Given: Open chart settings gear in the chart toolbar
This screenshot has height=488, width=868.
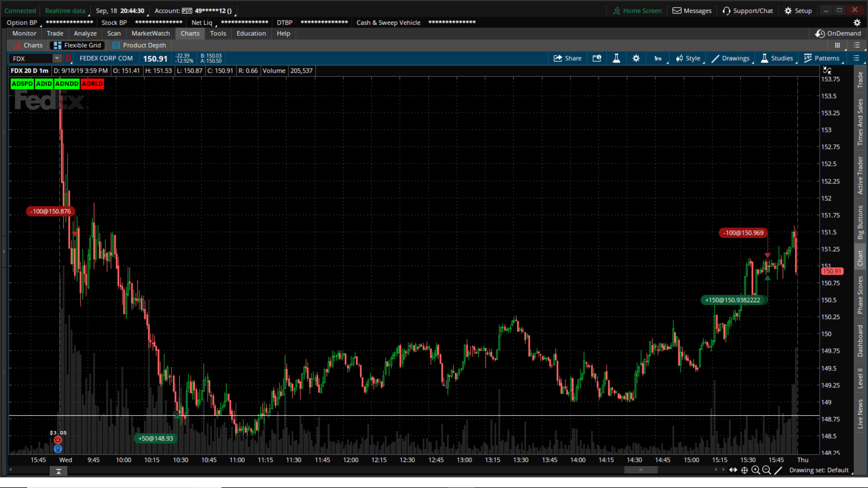Looking at the screenshot, I should point(636,58).
